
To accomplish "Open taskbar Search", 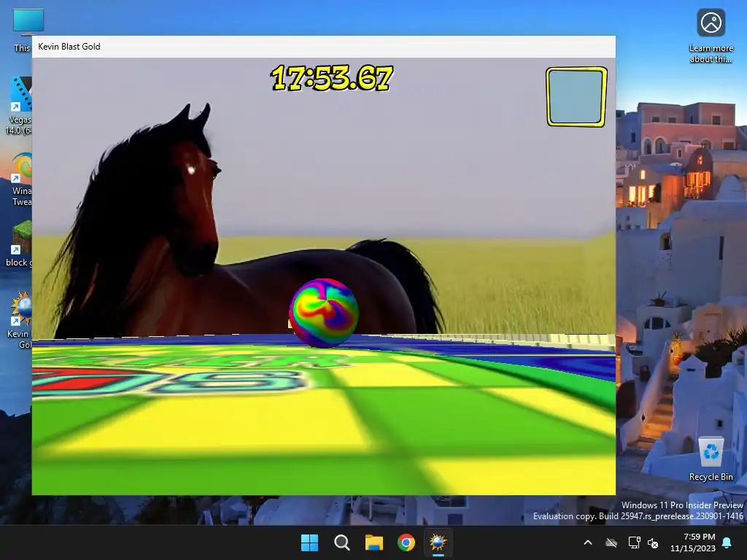I will [x=341, y=542].
